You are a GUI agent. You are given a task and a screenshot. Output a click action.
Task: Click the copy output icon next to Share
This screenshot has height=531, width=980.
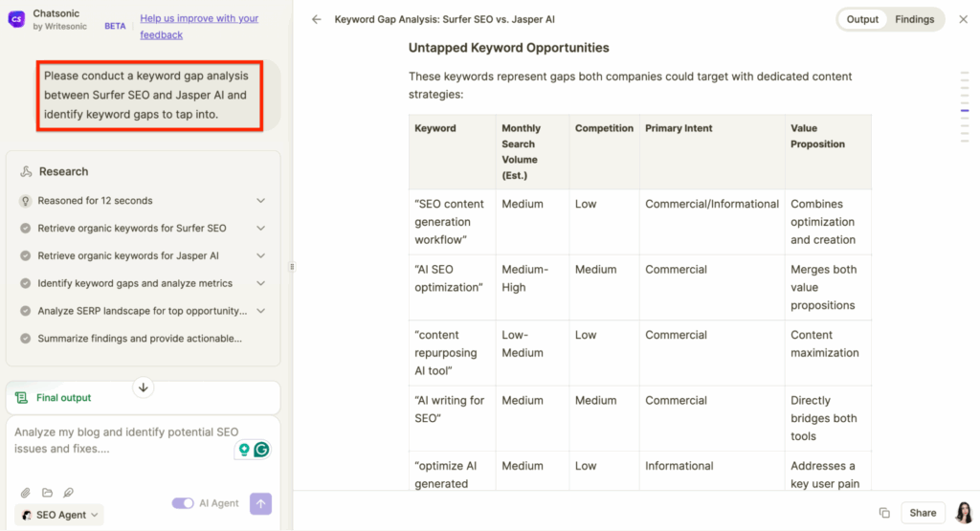coord(884,513)
